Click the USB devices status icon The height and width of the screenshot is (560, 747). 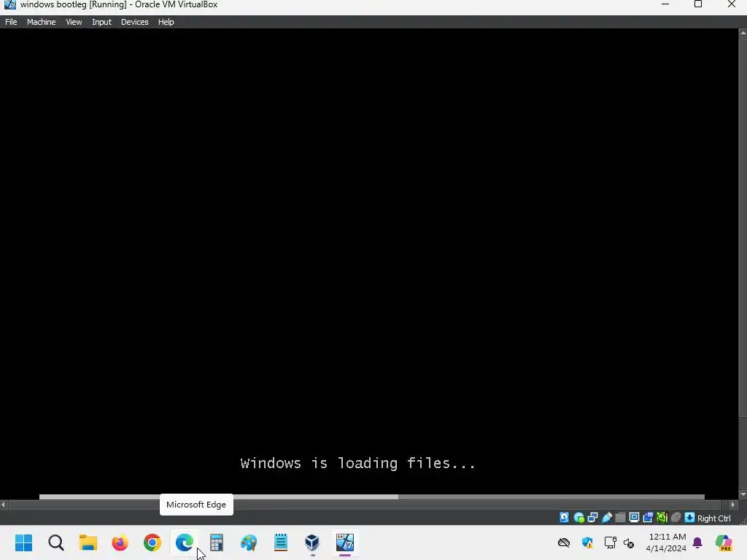(x=606, y=518)
